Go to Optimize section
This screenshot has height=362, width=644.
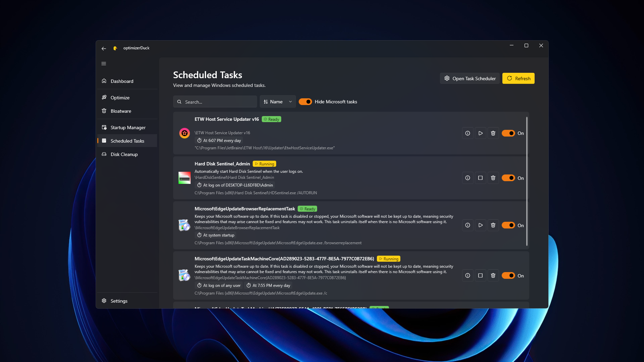[x=127, y=98]
